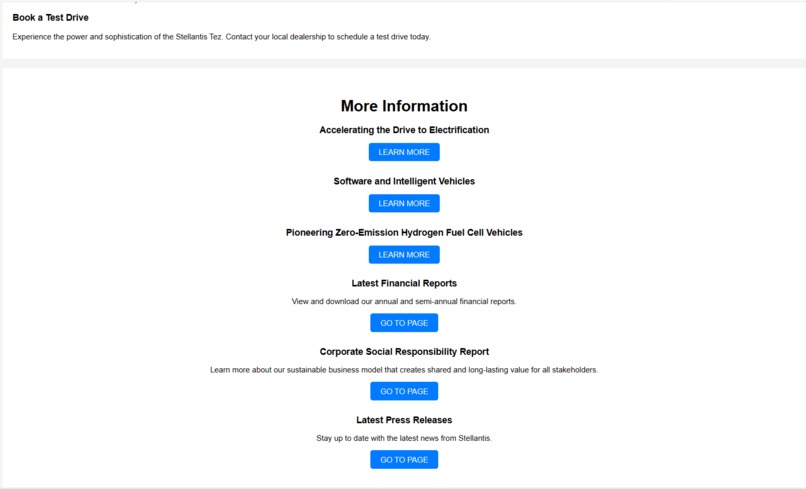
Task: Select the Book a Test Drive heading
Action: (x=50, y=17)
